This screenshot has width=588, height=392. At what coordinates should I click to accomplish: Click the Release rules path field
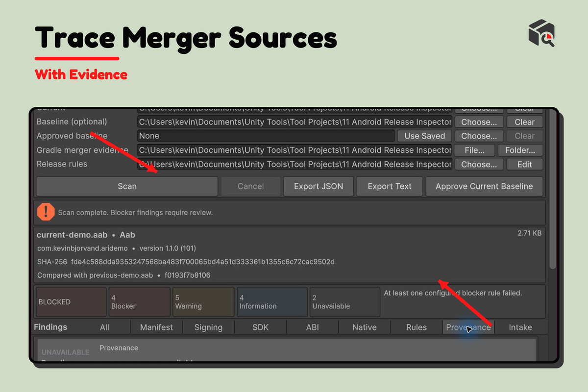(x=294, y=164)
